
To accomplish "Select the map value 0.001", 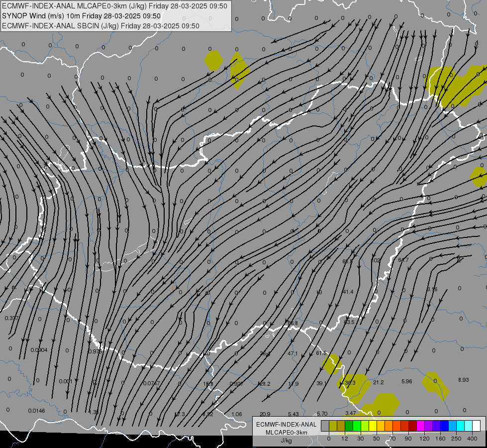I will pyautogui.click(x=66, y=381).
